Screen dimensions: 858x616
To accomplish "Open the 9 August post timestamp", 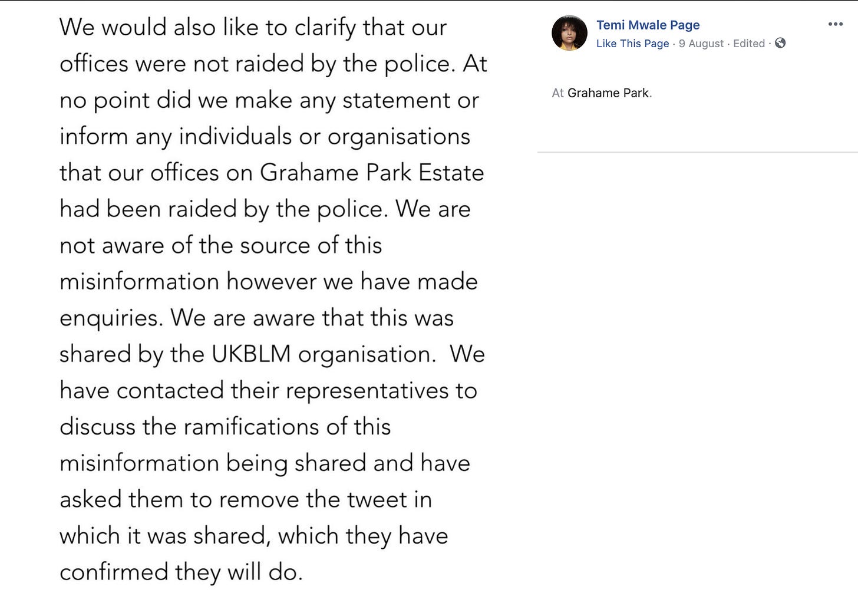I will pyautogui.click(x=701, y=44).
